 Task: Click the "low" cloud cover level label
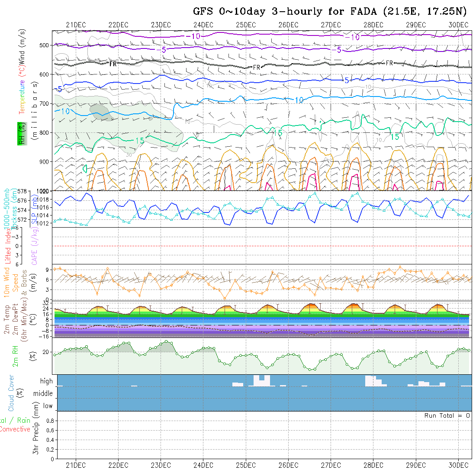point(48,406)
